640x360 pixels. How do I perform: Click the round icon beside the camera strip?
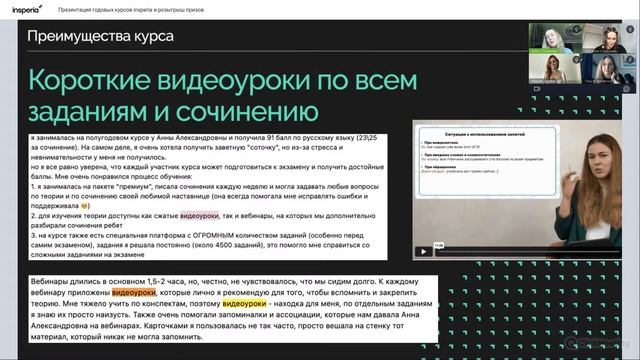coord(627,89)
